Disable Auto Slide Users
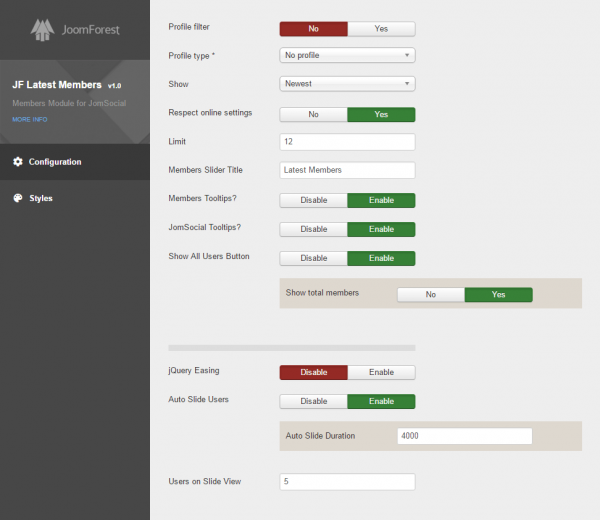Viewport: 600px width, 520px height. point(313,401)
